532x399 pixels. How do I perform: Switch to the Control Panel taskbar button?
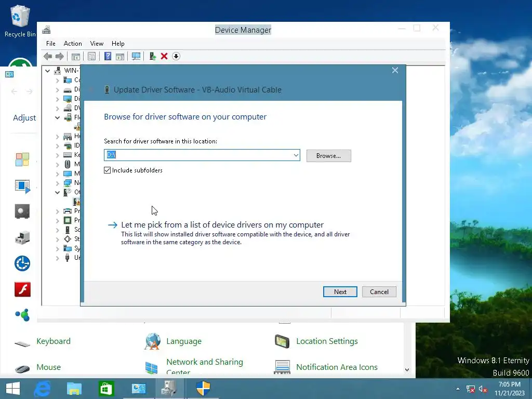point(138,389)
